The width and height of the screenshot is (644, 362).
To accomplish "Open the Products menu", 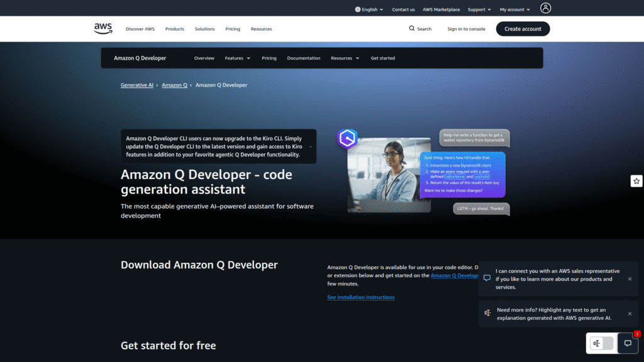I will pos(174,29).
